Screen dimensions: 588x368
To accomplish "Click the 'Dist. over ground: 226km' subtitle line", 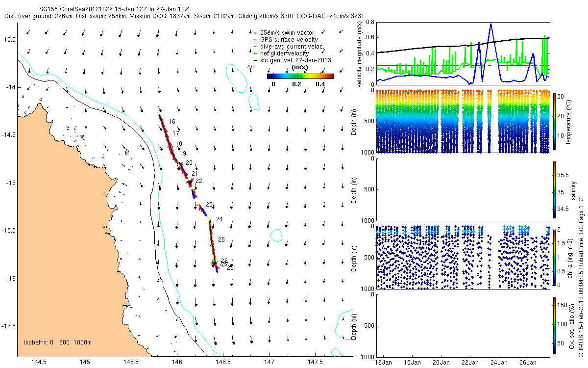I will (x=185, y=16).
